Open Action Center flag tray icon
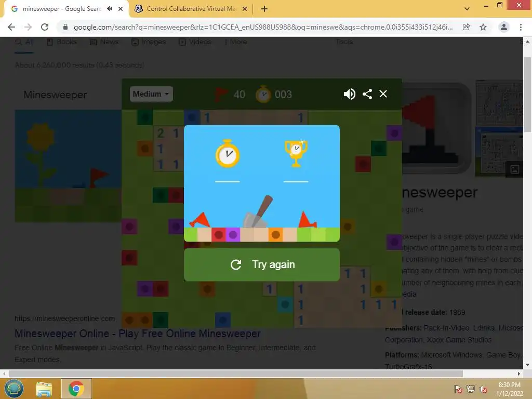This screenshot has height=399, width=532. click(458, 389)
